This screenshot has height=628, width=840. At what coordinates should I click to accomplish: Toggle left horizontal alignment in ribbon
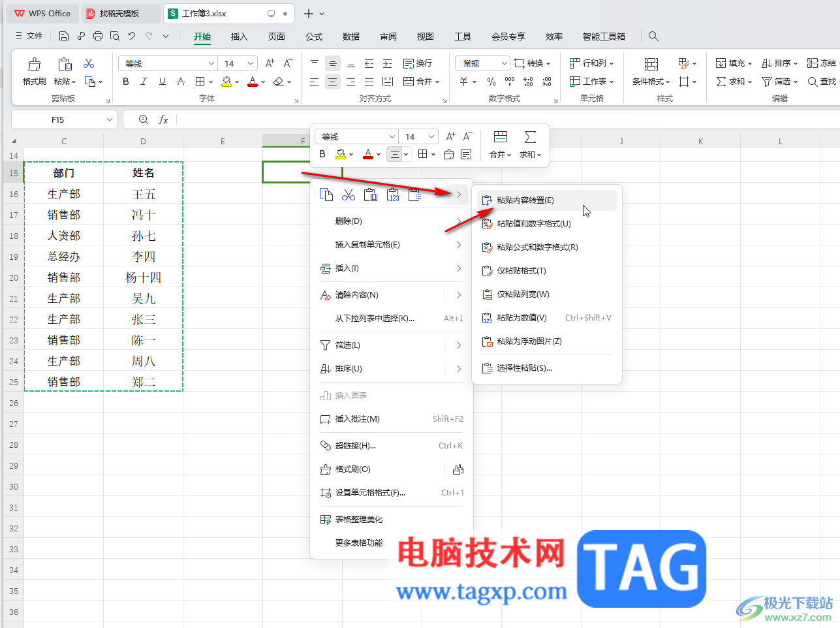[315, 82]
